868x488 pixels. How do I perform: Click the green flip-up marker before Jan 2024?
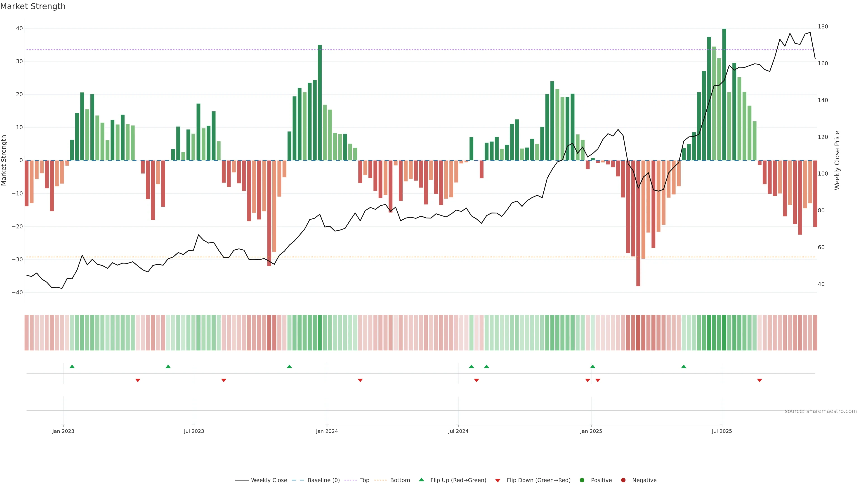pyautogui.click(x=289, y=366)
